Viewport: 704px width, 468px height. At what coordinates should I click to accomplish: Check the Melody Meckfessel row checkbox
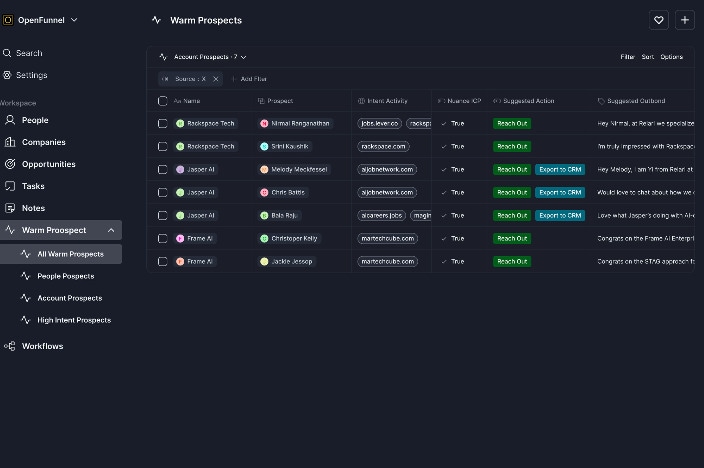click(163, 169)
